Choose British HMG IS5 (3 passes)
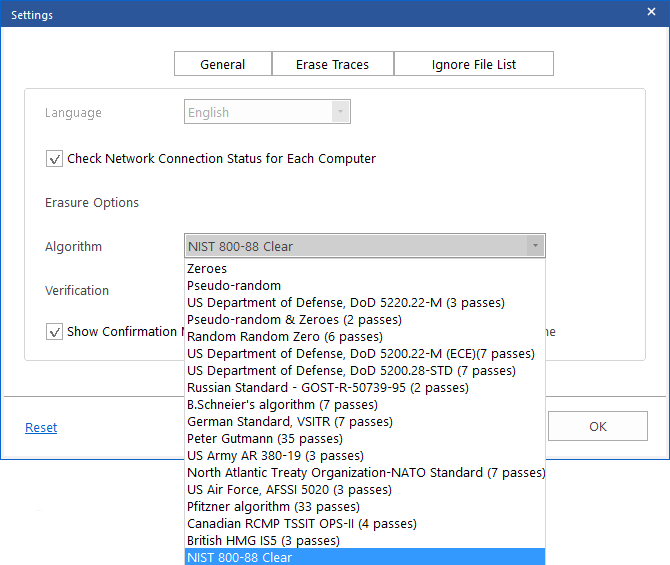Image resolution: width=670 pixels, height=565 pixels. (365, 541)
